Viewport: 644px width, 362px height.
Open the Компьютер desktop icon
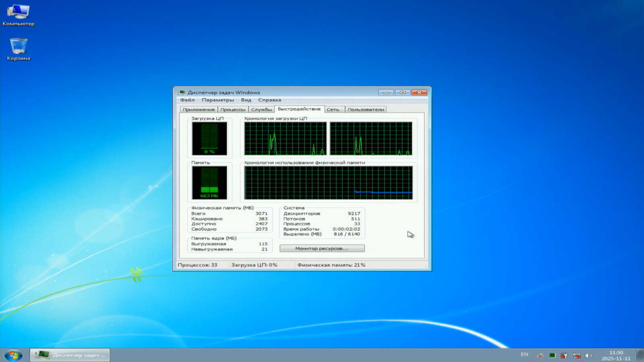[x=19, y=14]
